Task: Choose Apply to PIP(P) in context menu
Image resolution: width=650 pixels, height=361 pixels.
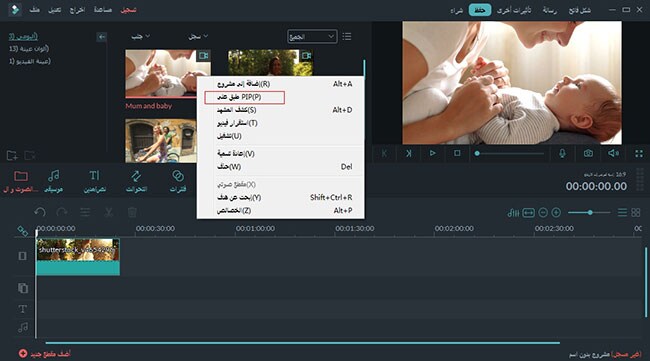Action: pos(245,97)
